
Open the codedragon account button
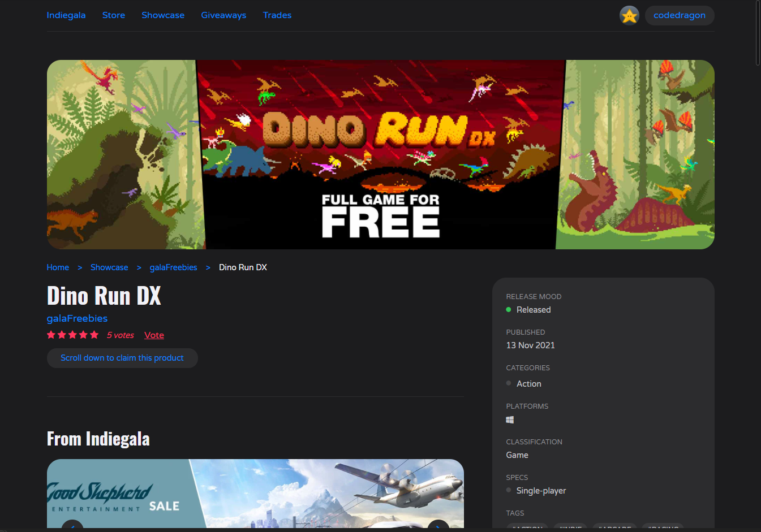[x=680, y=15]
